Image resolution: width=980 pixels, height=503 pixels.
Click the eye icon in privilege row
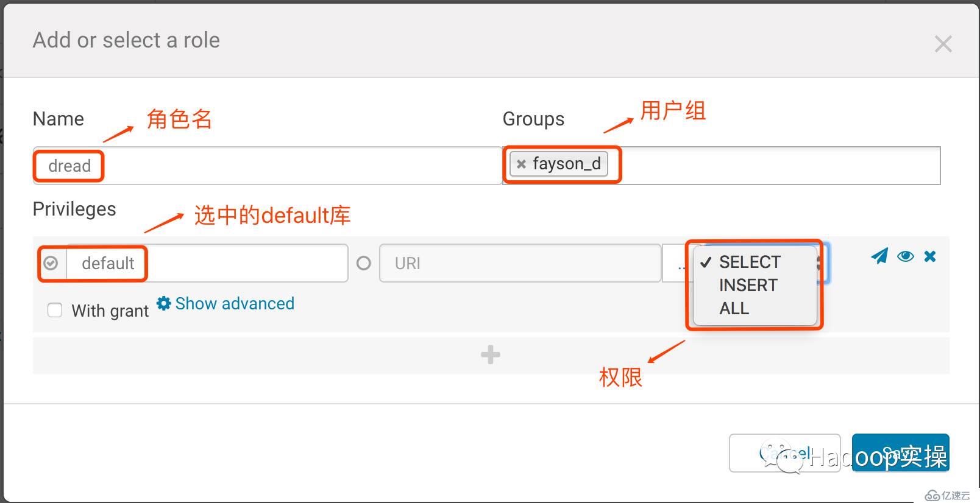(x=905, y=256)
